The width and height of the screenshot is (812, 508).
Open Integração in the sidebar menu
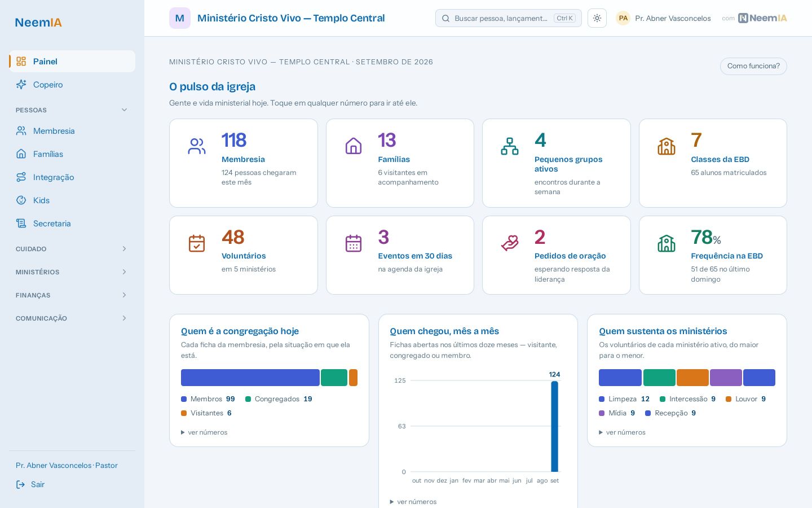click(x=72, y=177)
